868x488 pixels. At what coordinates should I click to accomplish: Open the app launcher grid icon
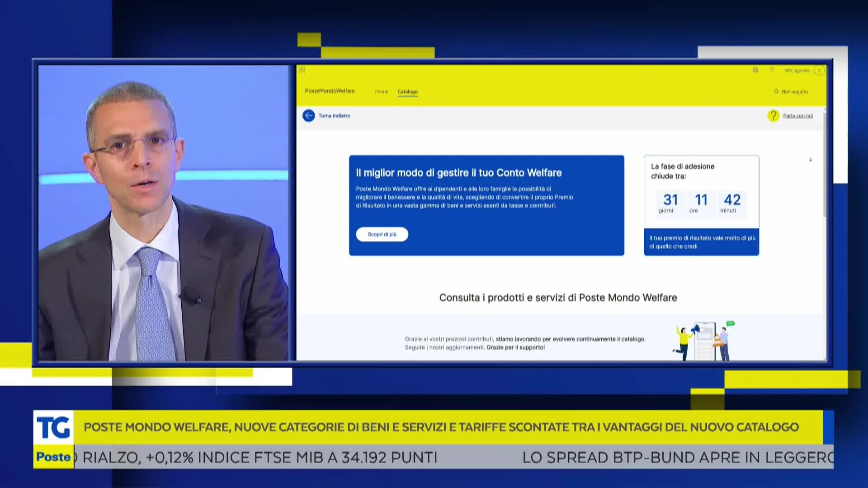click(302, 70)
